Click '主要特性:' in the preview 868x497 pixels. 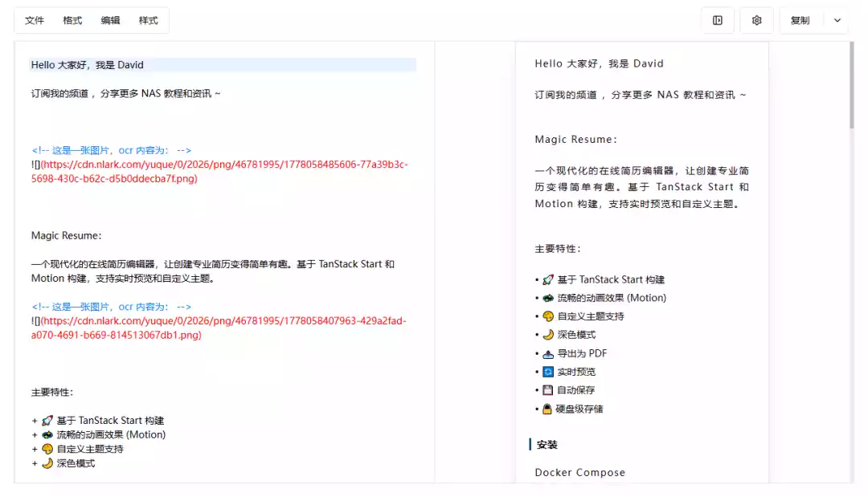coord(558,249)
